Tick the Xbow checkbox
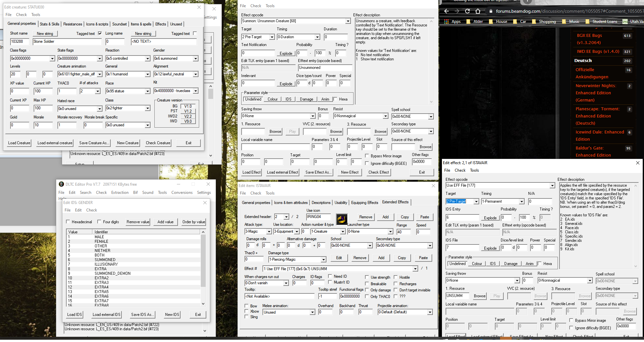Viewport: 644px width, 342px height. [246, 311]
